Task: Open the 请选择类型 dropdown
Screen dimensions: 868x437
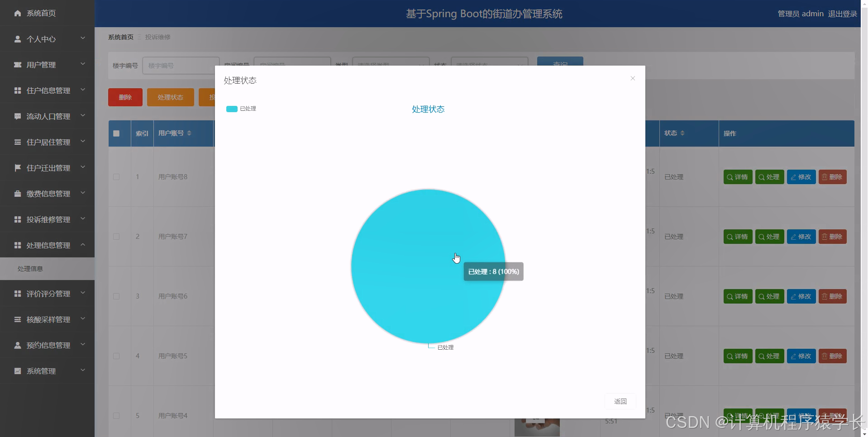Action: coord(390,66)
